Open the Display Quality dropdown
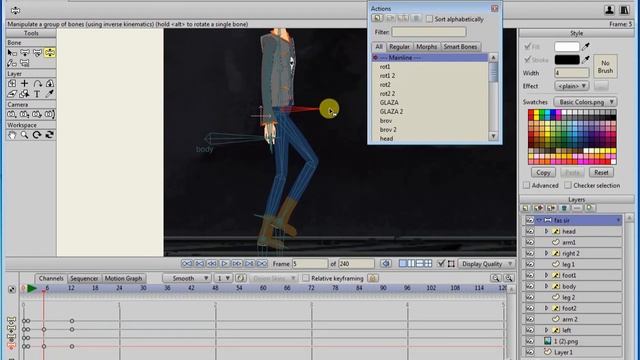The width and height of the screenshot is (640, 360). coord(487,264)
